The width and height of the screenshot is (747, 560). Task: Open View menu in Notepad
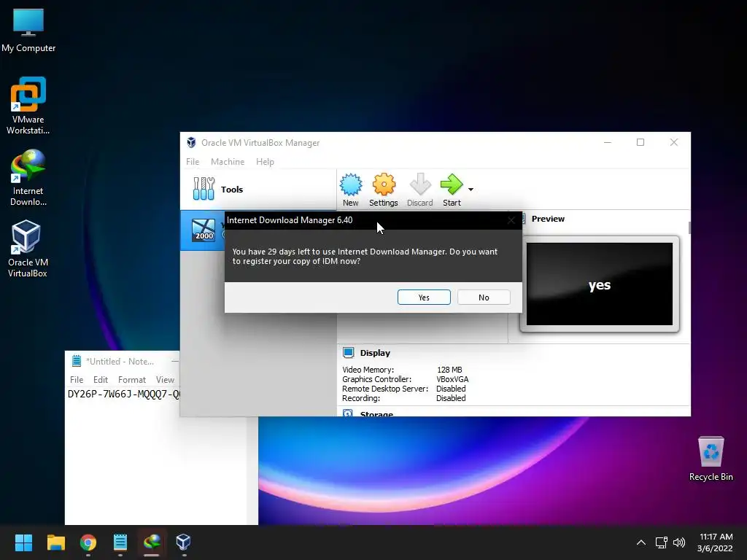click(165, 379)
